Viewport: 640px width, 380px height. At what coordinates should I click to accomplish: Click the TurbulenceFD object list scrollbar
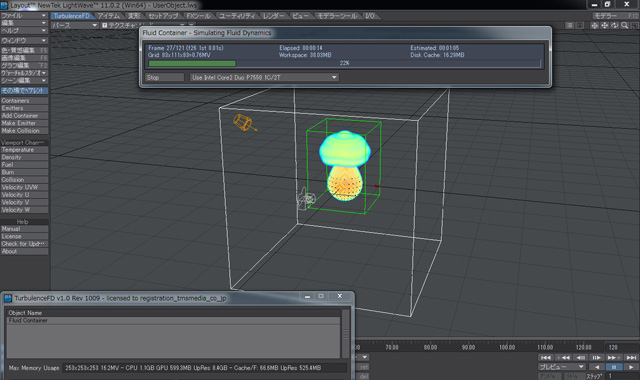[346, 333]
